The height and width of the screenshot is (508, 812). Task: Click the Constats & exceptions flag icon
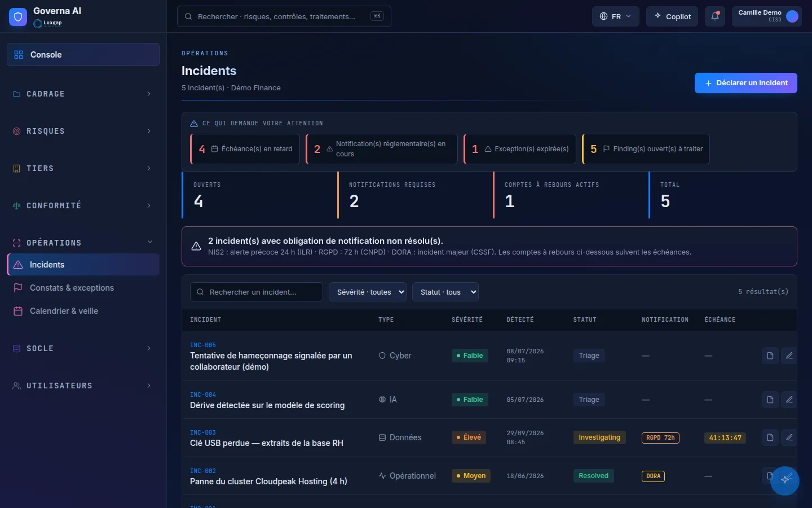pos(18,288)
